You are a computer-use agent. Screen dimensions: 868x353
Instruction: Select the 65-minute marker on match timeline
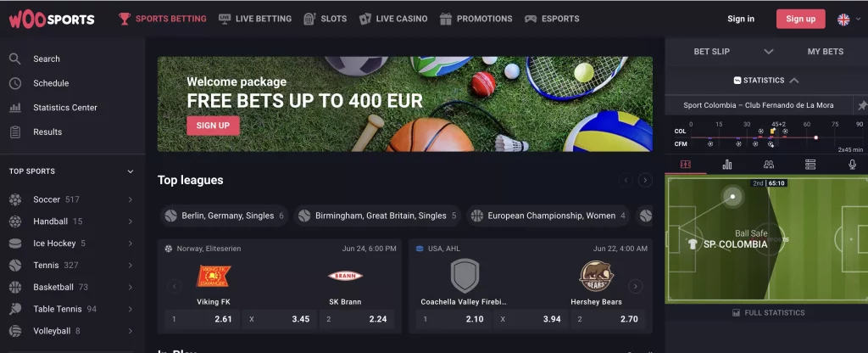[815, 137]
